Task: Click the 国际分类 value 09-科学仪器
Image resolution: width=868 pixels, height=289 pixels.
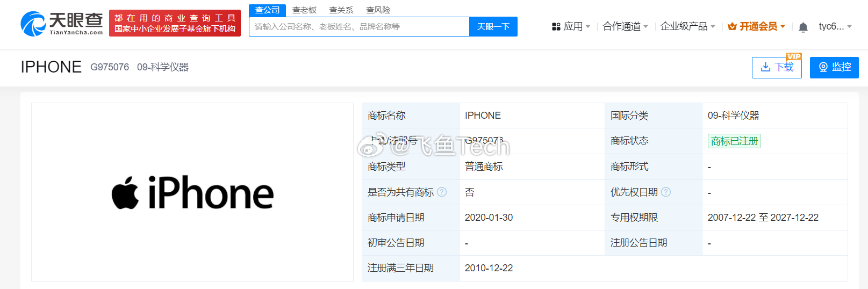Action: click(x=734, y=115)
